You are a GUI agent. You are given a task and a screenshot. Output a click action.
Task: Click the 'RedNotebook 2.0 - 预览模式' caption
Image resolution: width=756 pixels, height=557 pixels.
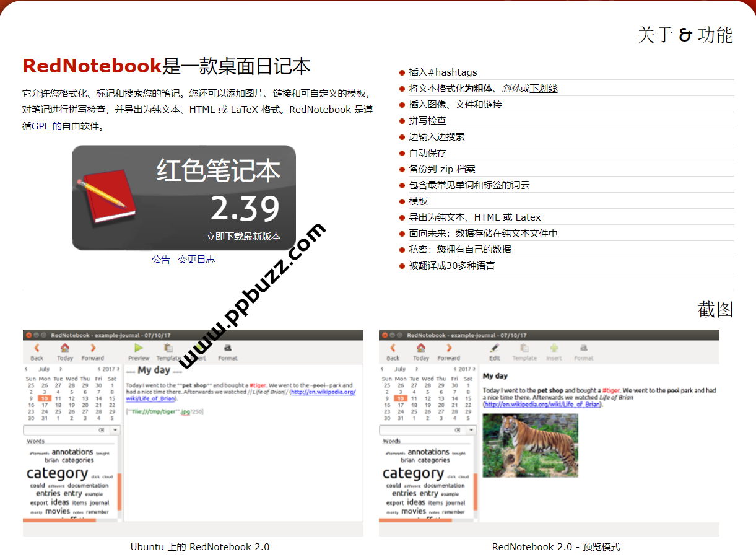coord(556,547)
